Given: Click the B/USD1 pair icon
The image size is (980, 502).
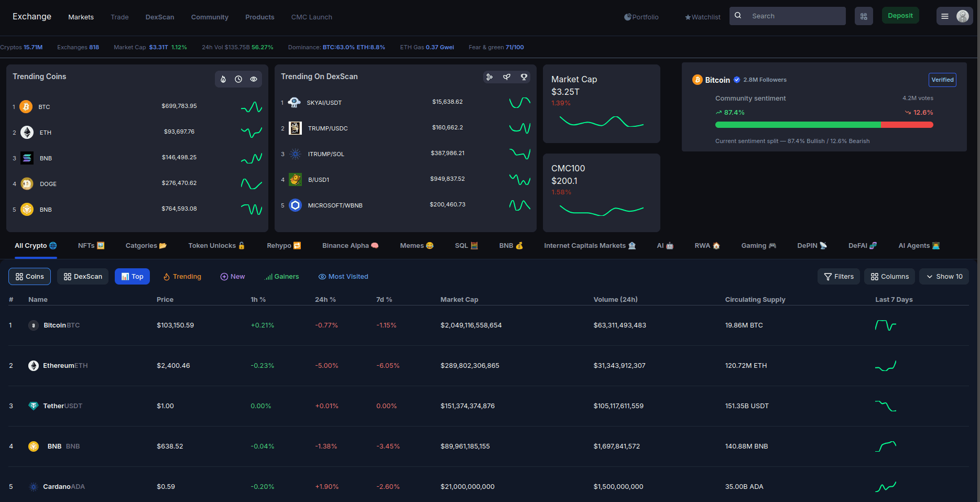Looking at the screenshot, I should [x=295, y=180].
